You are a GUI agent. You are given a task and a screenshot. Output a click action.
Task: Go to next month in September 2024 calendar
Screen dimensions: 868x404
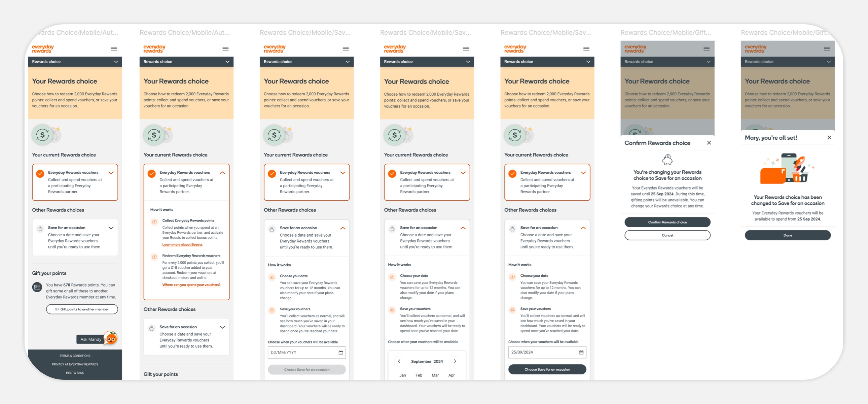click(x=455, y=361)
